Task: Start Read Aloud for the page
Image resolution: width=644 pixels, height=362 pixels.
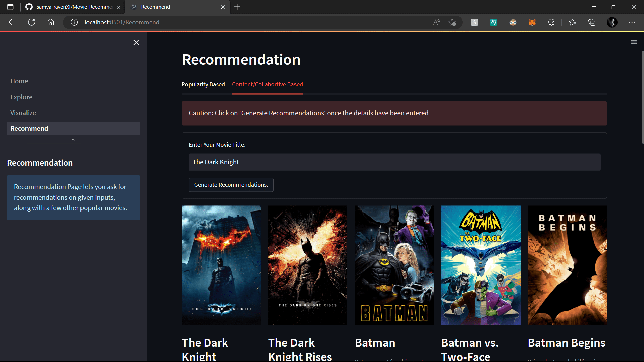Action: (x=436, y=22)
